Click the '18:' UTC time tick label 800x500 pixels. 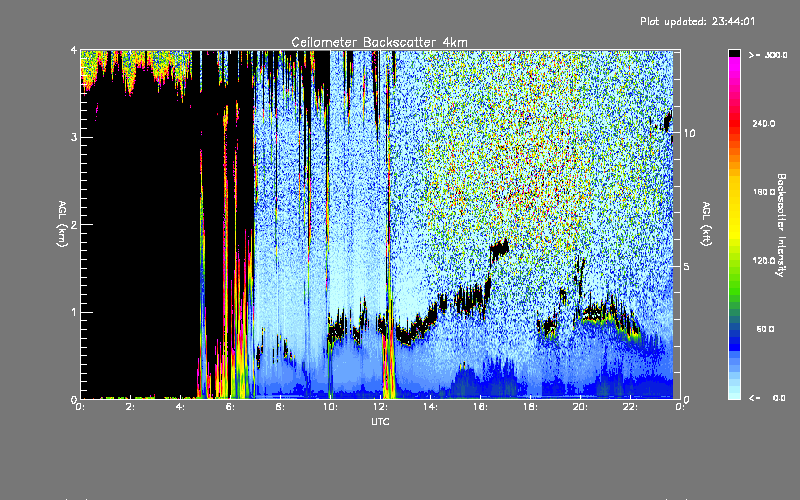point(530,407)
